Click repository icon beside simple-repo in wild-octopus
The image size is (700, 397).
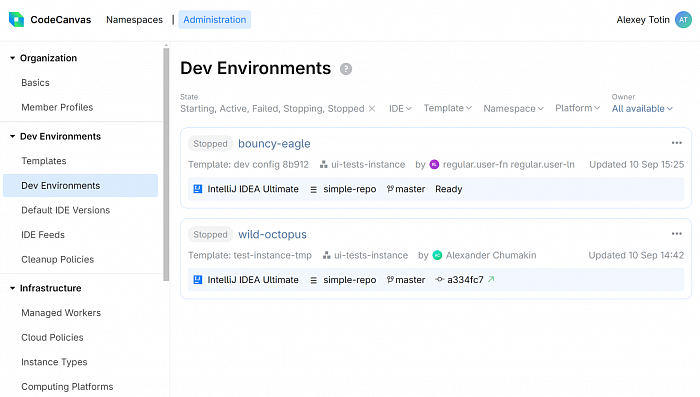313,280
